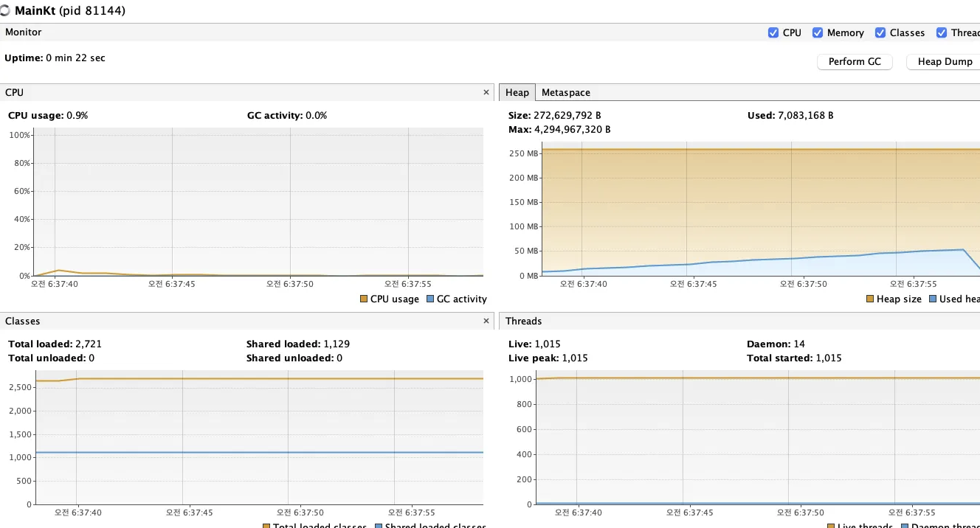Click the blue GC activity legend icon
The height and width of the screenshot is (528, 980).
pyautogui.click(x=430, y=299)
